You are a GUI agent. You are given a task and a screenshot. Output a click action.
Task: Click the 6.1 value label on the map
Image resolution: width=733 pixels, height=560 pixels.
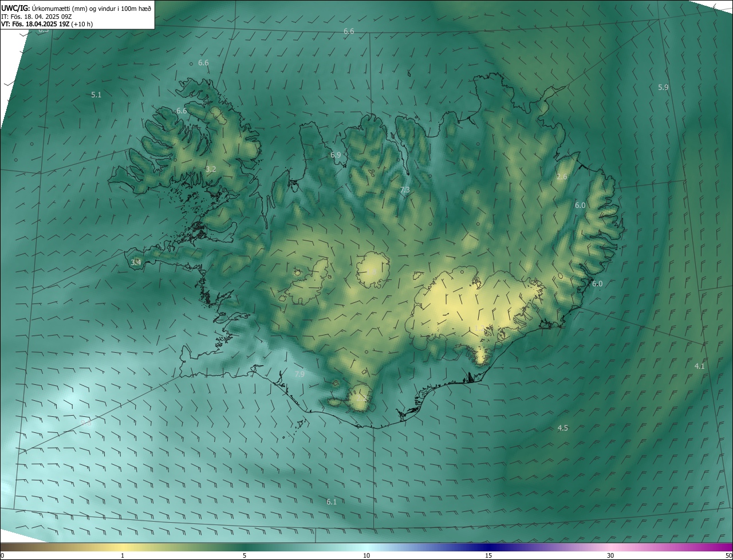pyautogui.click(x=332, y=502)
